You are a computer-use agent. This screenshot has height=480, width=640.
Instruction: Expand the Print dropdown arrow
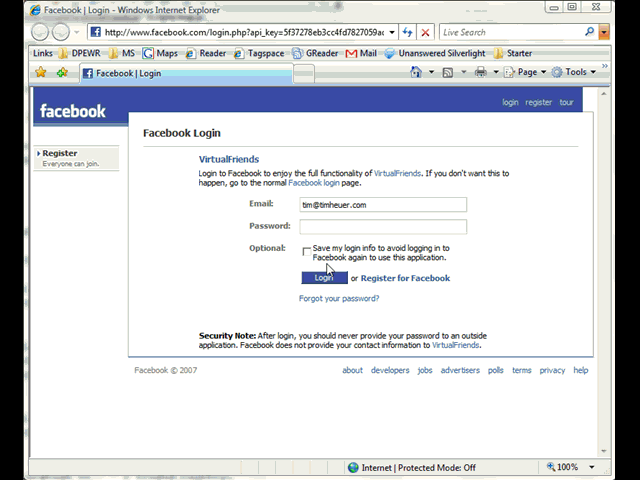pyautogui.click(x=496, y=72)
